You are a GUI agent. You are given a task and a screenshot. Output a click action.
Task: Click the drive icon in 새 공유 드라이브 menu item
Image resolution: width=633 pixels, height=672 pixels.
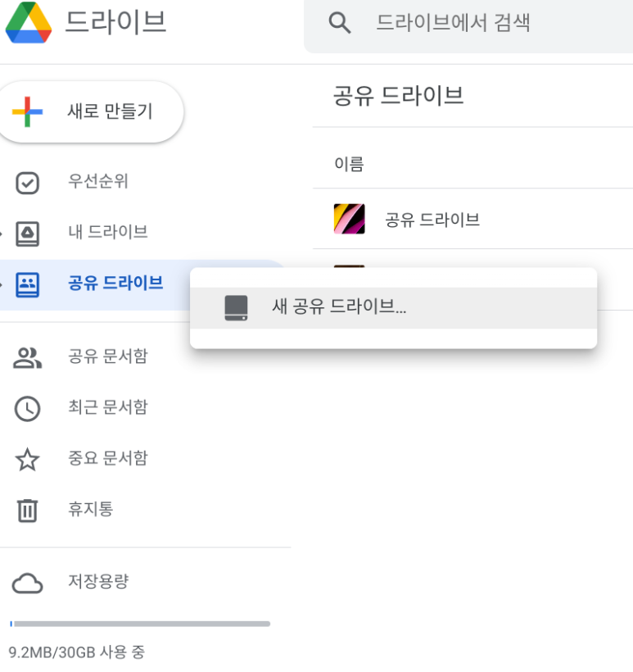[236, 307]
